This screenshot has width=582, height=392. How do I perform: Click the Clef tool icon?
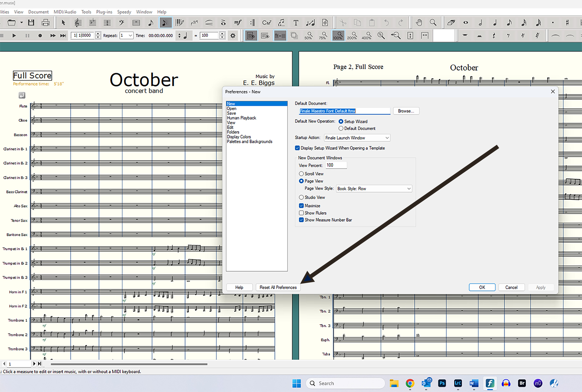point(122,23)
